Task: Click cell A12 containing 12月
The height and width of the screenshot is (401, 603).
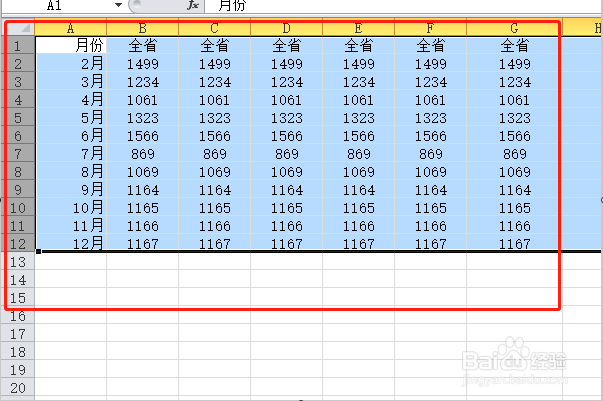Action: (71, 243)
